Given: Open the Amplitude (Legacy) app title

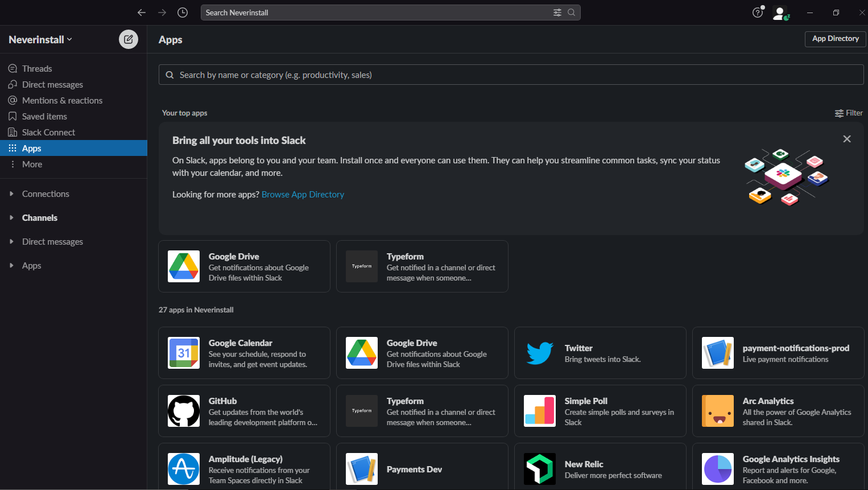Looking at the screenshot, I should click(246, 459).
